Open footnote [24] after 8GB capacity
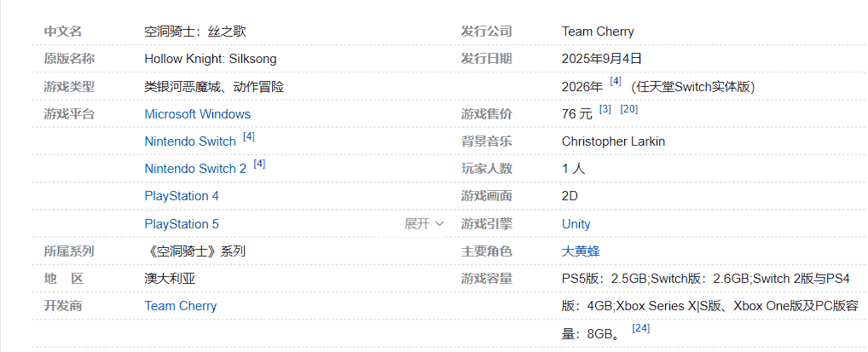868x352 pixels. (x=641, y=328)
